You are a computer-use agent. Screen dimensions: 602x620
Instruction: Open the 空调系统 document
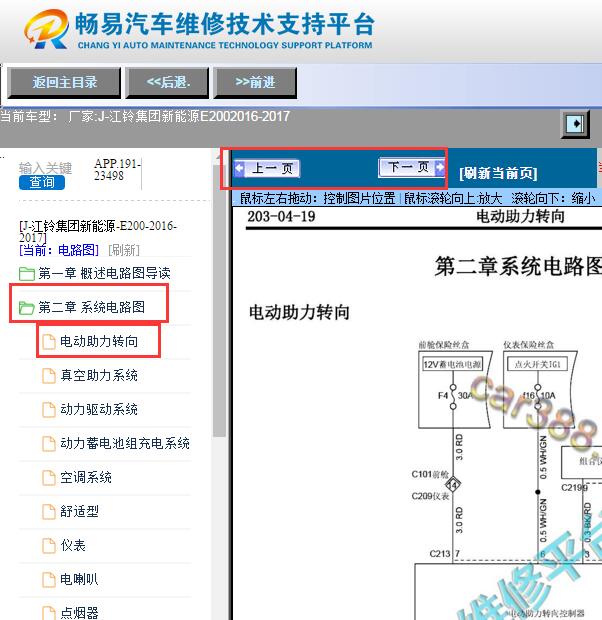tap(86, 477)
